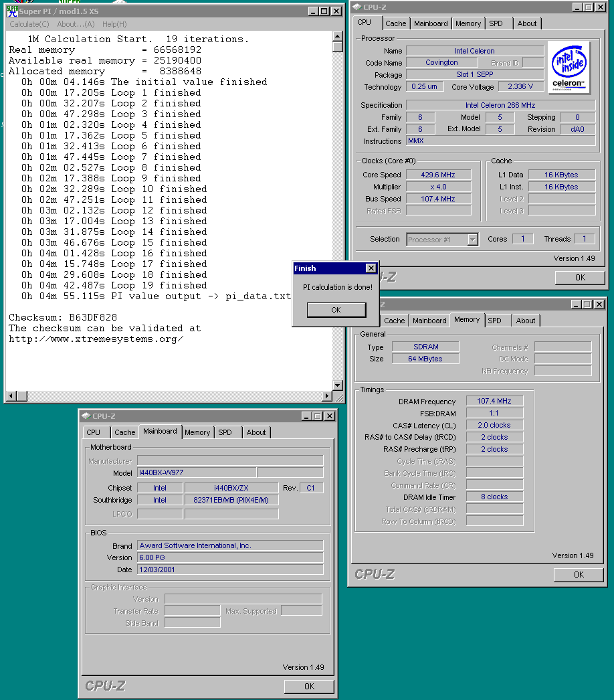The image size is (614, 700).
Task: Click the DRAM Idle Timer 8 clocks field
Action: 494,497
